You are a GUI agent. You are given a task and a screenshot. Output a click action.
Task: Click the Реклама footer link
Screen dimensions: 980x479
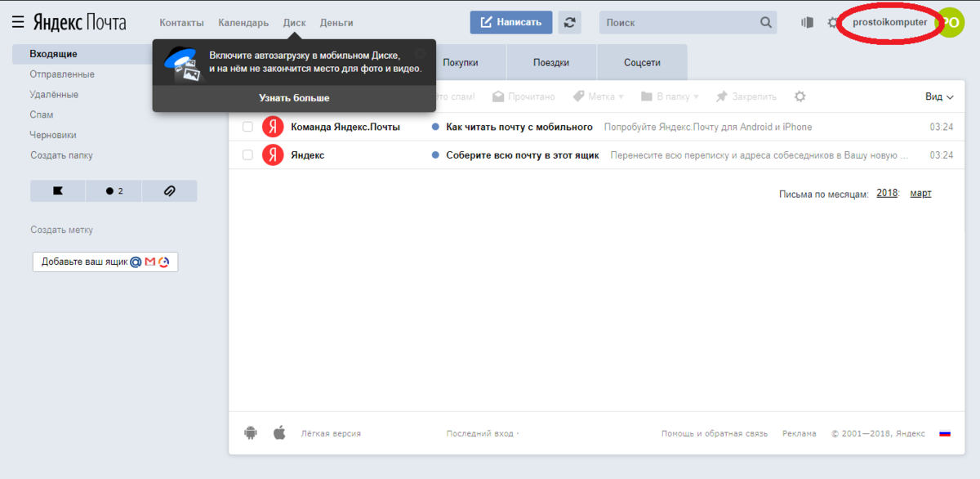coord(799,433)
